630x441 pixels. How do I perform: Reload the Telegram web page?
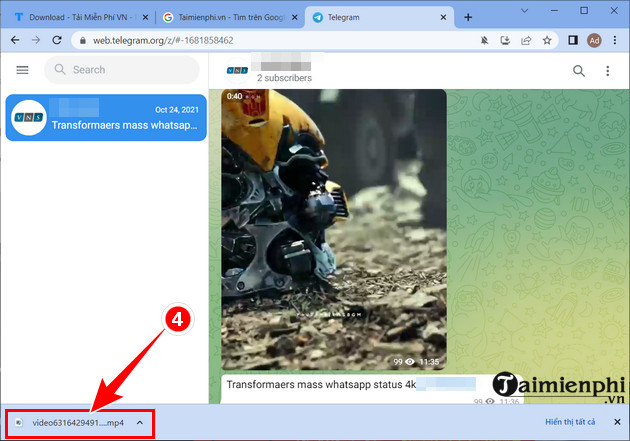point(57,40)
